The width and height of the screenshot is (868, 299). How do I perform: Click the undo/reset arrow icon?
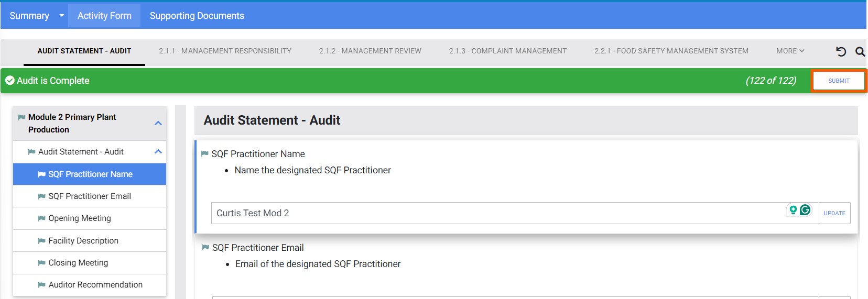[x=841, y=51]
